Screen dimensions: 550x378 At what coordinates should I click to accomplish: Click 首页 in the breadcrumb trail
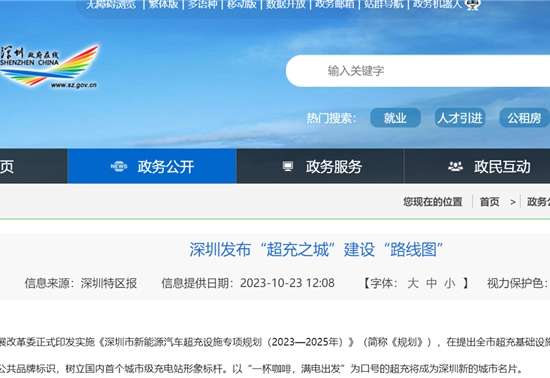[x=489, y=202]
